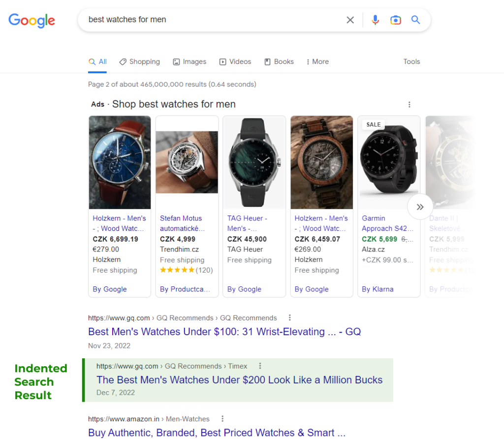Image resolution: width=504 pixels, height=439 pixels.
Task: Expand the ads carousel with the arrow button
Action: click(420, 207)
